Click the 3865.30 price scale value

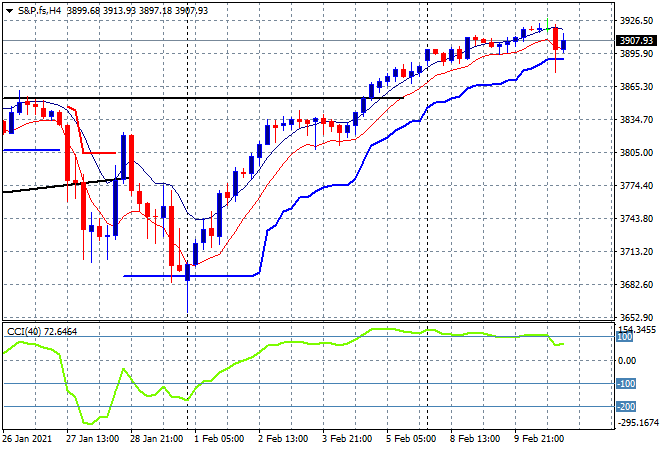[636, 86]
